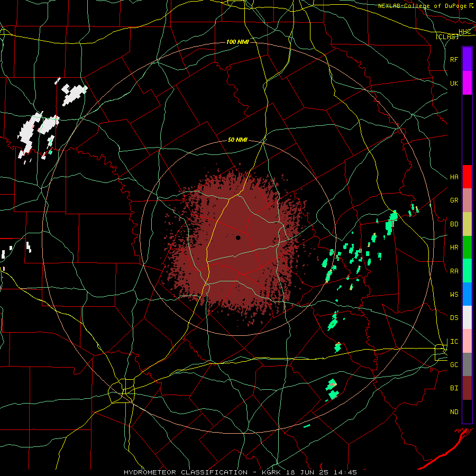Click the "HHC" product label
The width and height of the screenshot is (476, 476).
(464, 32)
